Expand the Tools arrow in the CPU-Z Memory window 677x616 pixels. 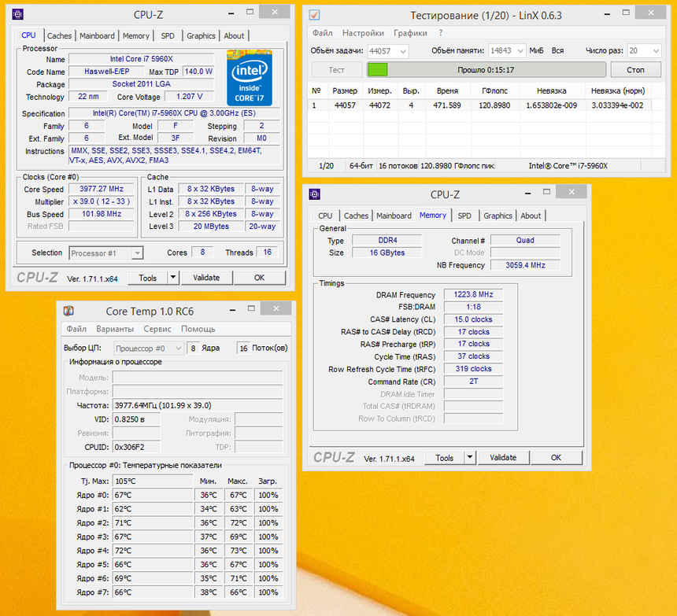pos(470,457)
